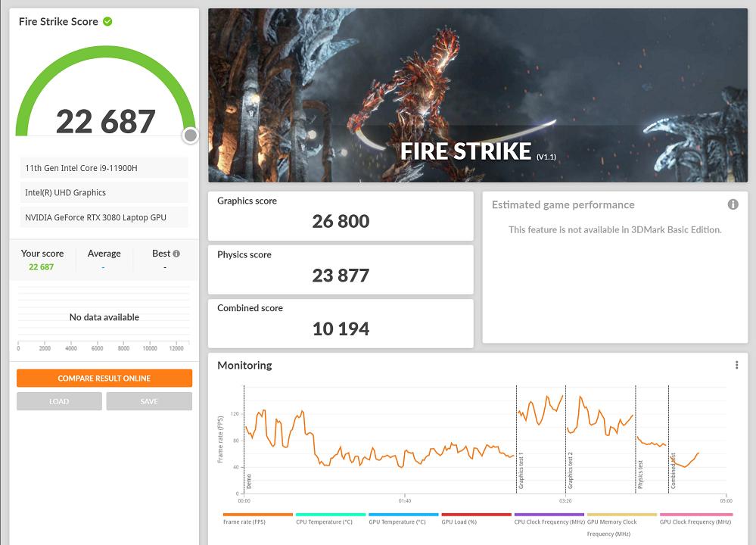Click the Physics score value 23 877
Image resolution: width=756 pixels, height=545 pixels.
click(341, 276)
